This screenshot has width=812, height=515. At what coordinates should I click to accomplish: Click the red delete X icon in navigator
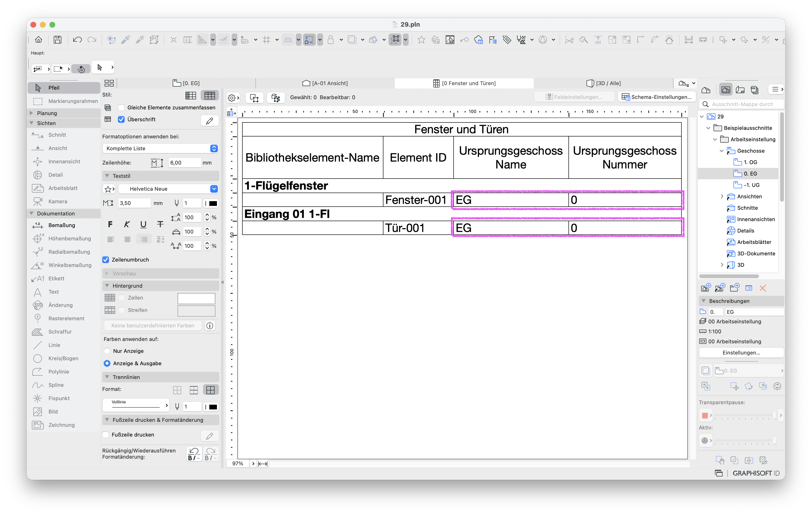(x=763, y=288)
